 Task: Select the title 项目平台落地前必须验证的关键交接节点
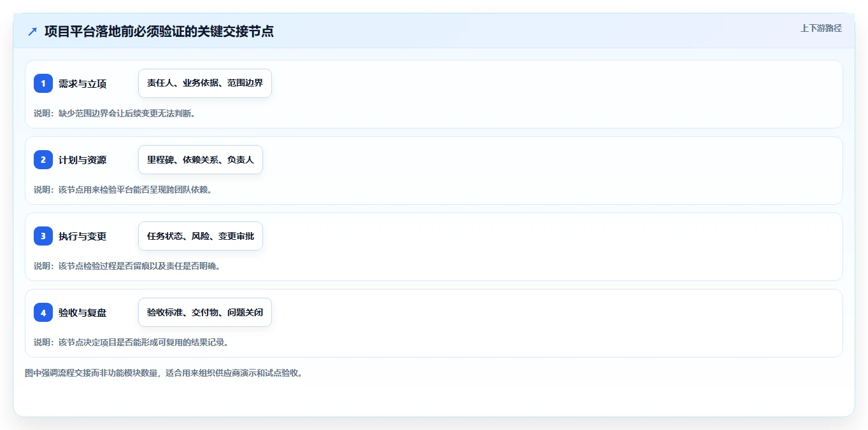point(159,31)
